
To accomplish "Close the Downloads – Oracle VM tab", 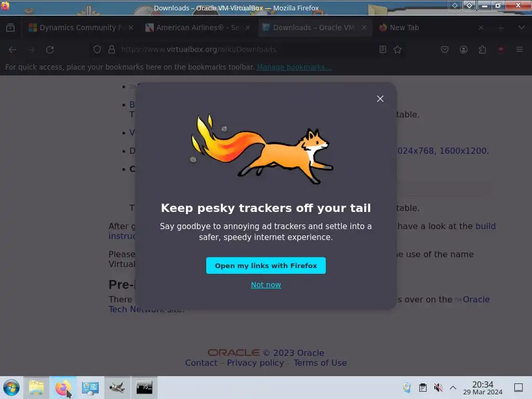I will click(x=364, y=28).
